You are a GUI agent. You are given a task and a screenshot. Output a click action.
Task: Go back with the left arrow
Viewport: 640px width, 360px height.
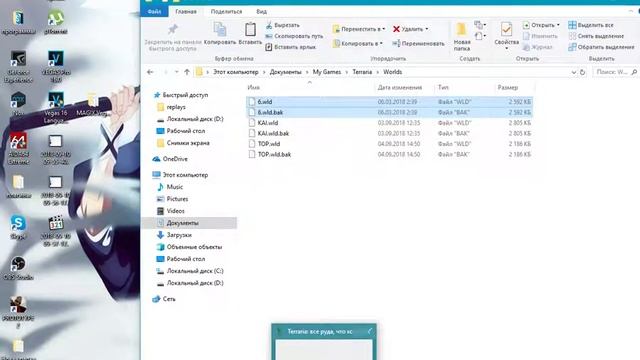tap(150, 72)
